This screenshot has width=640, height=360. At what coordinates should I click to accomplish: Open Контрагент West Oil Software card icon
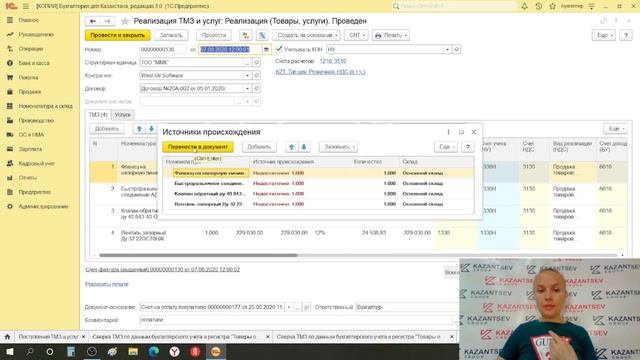pyautogui.click(x=256, y=76)
